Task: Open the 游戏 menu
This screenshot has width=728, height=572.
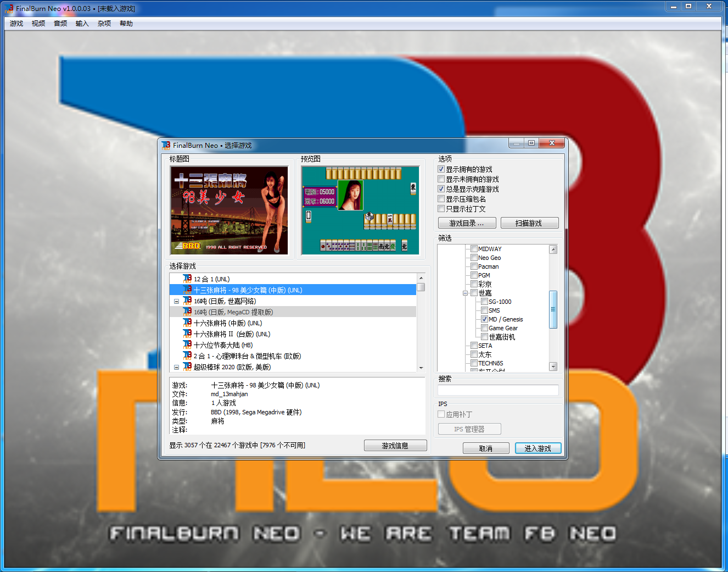Action: coord(16,24)
